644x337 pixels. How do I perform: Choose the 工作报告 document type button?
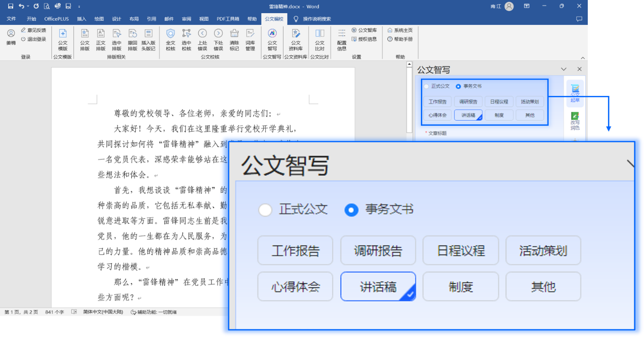pos(437,102)
